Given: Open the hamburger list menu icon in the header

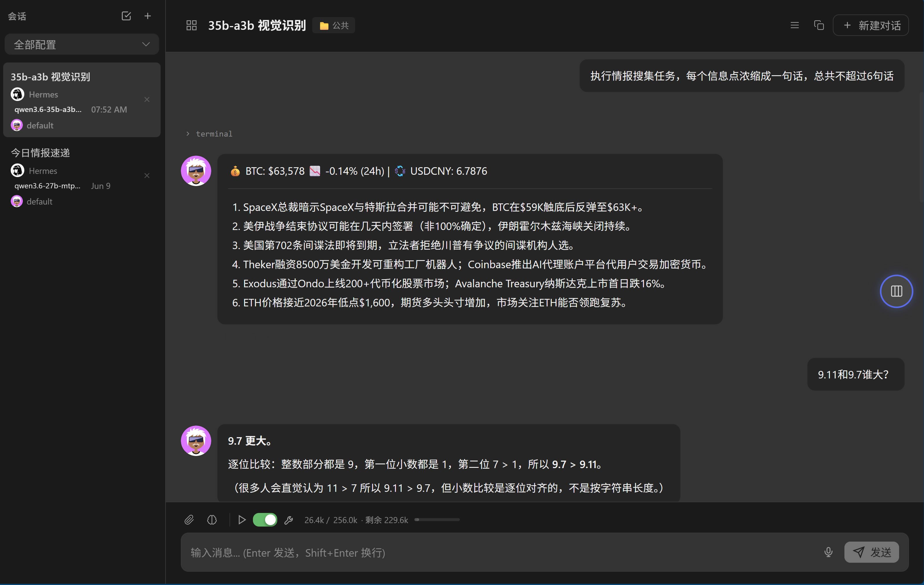Looking at the screenshot, I should coord(795,25).
